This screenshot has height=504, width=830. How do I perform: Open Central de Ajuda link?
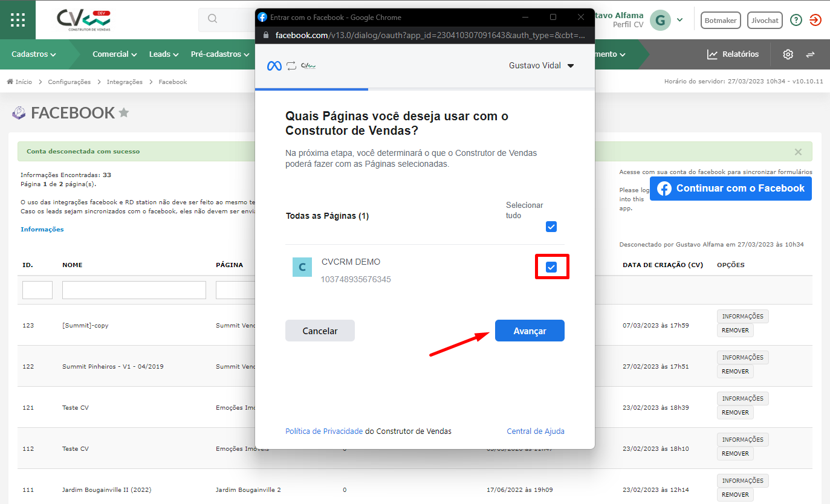[536, 431]
